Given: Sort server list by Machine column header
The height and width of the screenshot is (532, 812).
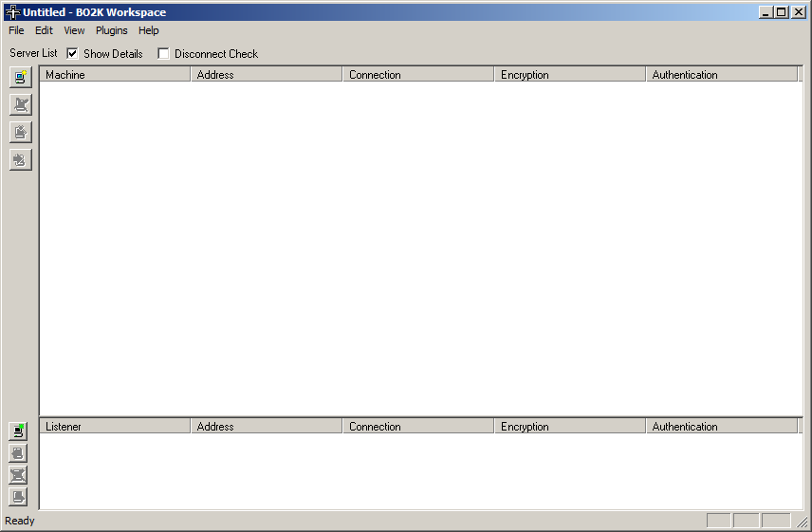Looking at the screenshot, I should [x=114, y=75].
